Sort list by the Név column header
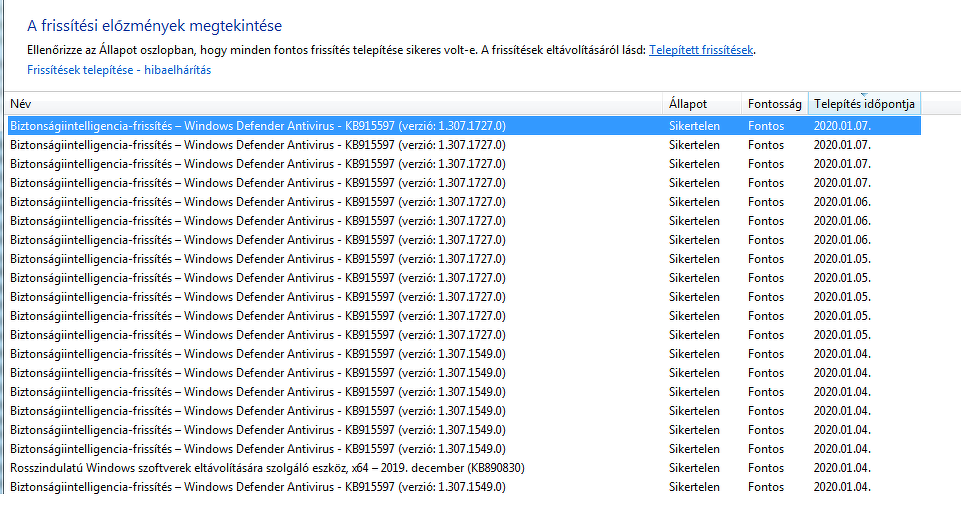Screen dimensions: 961x510 point(334,104)
